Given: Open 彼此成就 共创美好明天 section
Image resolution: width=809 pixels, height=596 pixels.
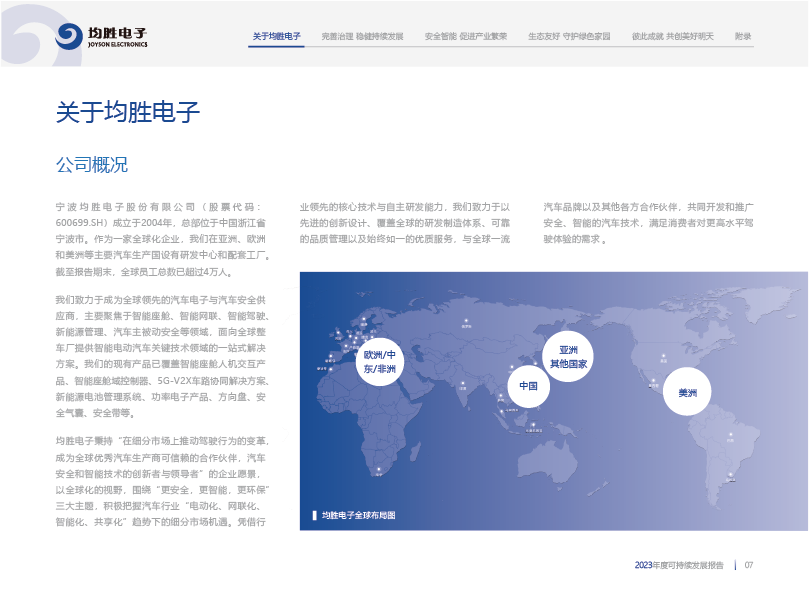Looking at the screenshot, I should pos(672,36).
